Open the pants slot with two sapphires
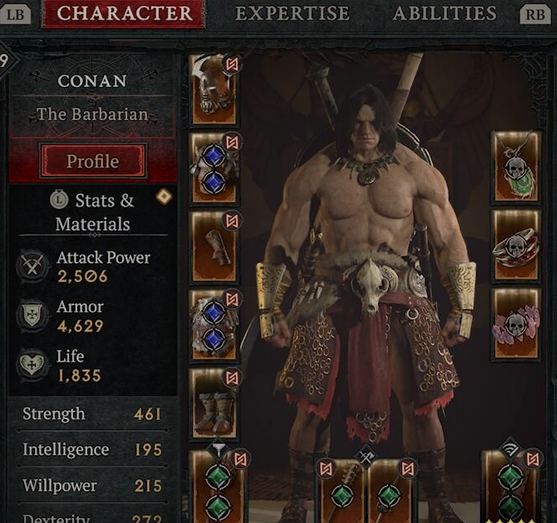 (x=214, y=324)
